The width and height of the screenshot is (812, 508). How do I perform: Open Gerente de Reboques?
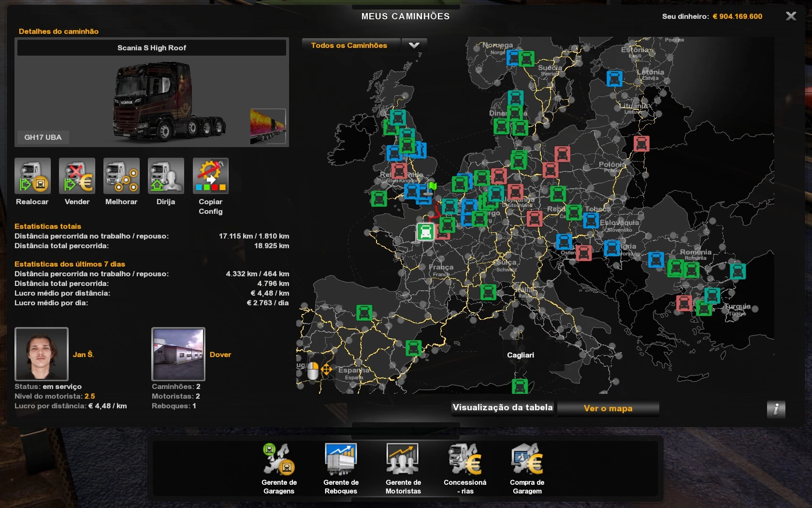(x=341, y=460)
